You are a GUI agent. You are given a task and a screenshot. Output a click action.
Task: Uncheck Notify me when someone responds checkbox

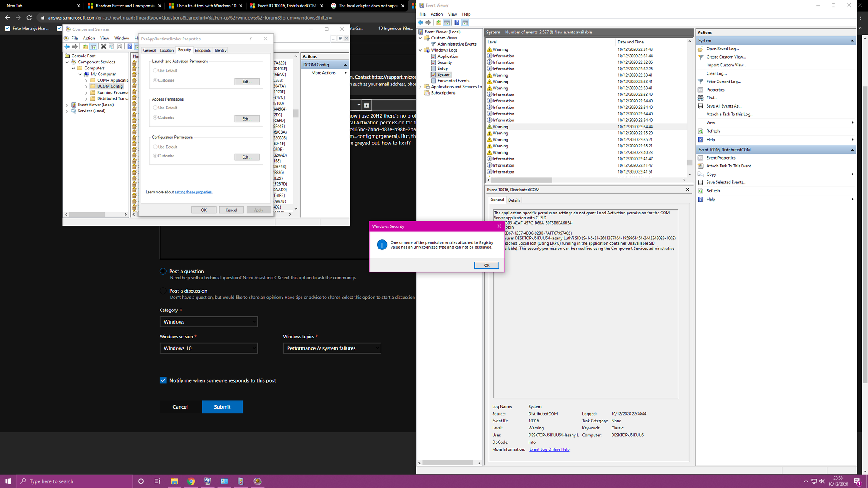163,380
